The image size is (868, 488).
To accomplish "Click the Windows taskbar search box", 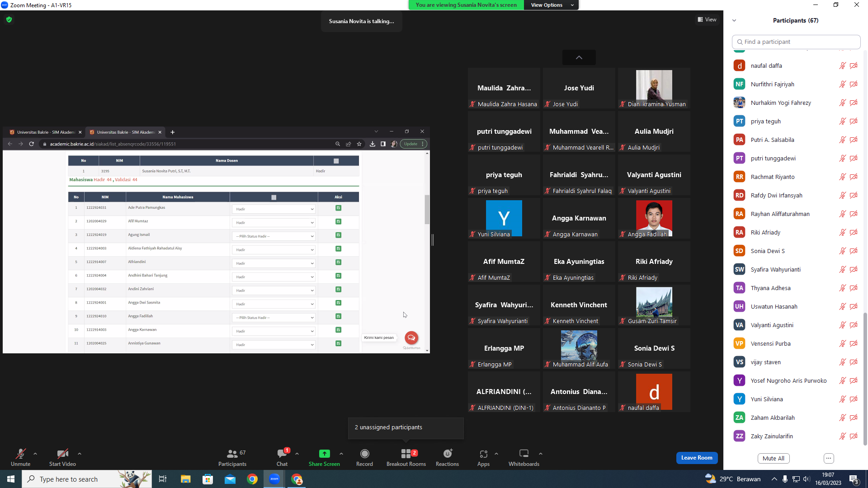I will 86,479.
